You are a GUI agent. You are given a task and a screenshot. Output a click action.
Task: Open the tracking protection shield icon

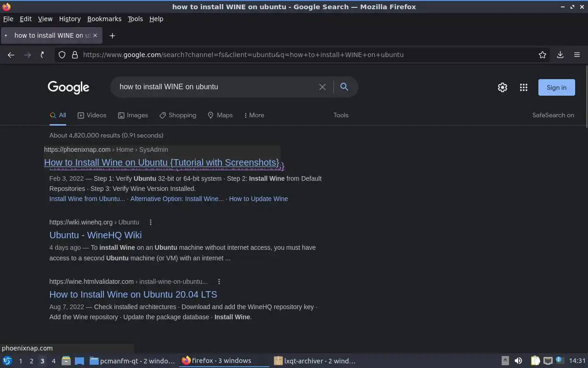point(62,55)
